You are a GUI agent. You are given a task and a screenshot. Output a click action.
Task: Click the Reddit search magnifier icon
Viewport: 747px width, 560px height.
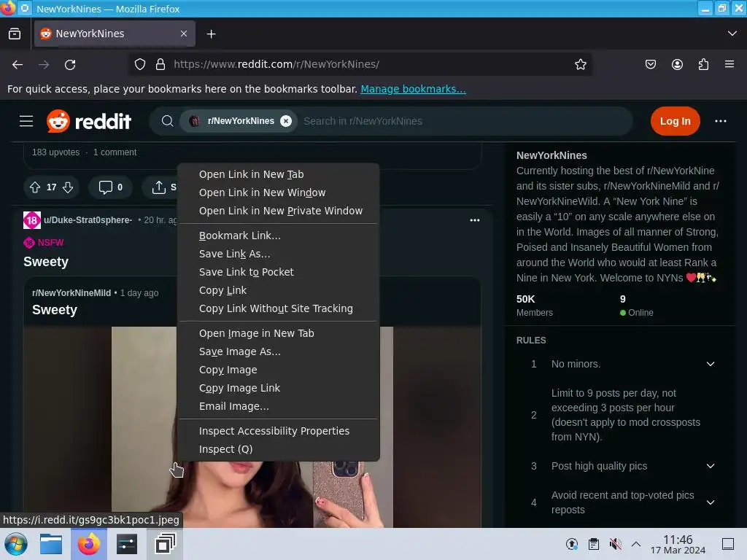click(x=167, y=121)
